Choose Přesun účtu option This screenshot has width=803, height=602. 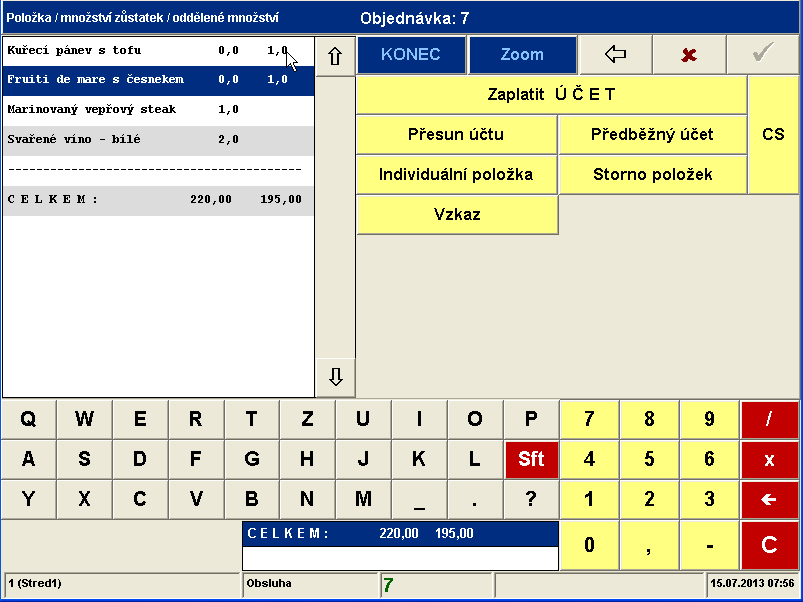(x=456, y=134)
